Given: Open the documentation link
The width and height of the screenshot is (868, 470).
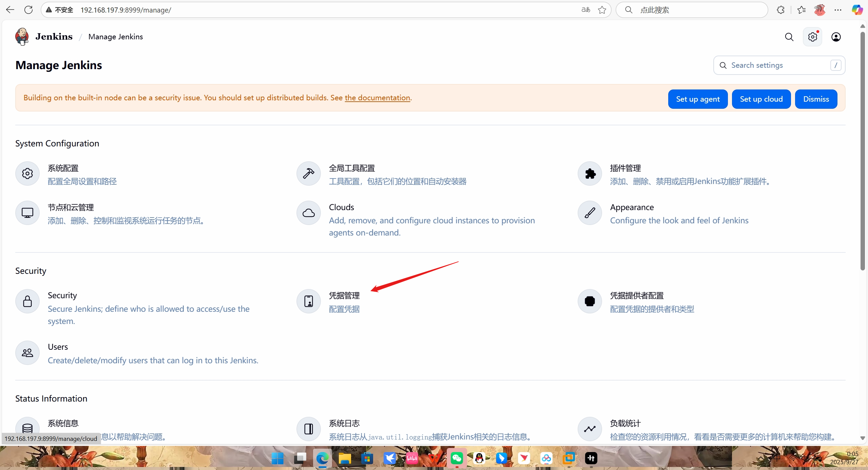Looking at the screenshot, I should coord(377,98).
